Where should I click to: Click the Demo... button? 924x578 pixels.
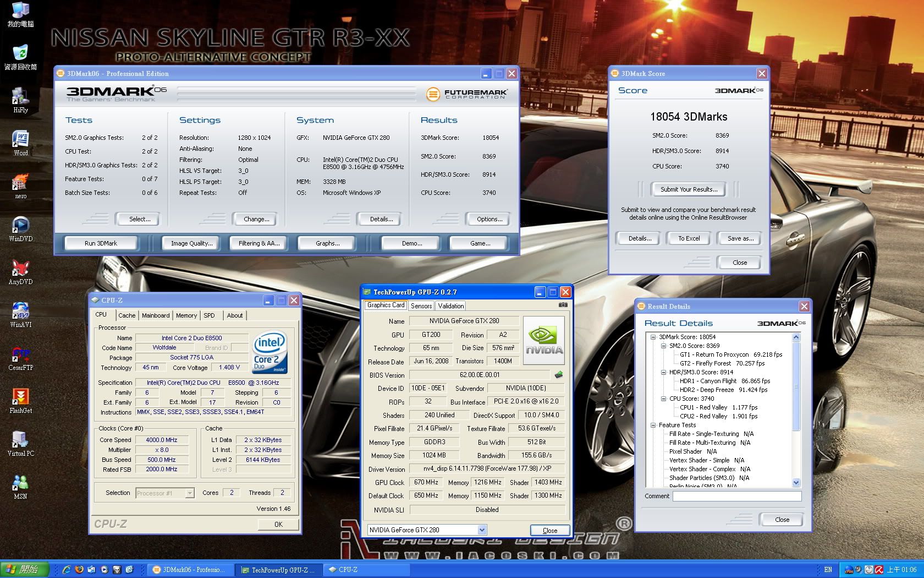tap(412, 243)
